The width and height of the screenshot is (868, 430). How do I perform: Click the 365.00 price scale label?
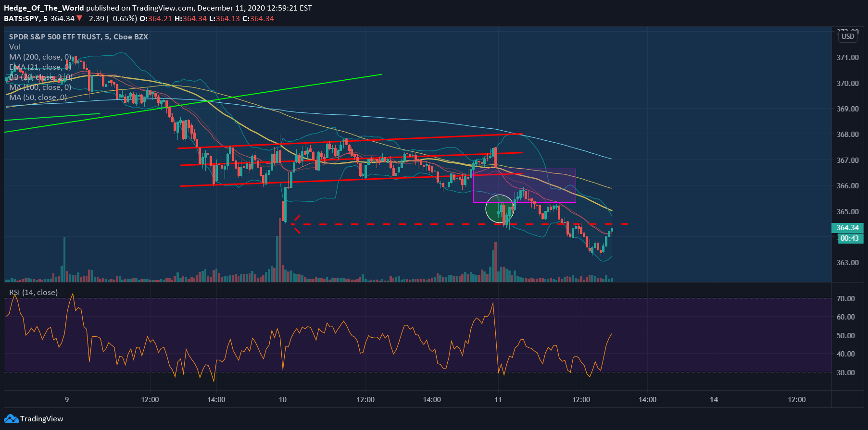point(848,211)
